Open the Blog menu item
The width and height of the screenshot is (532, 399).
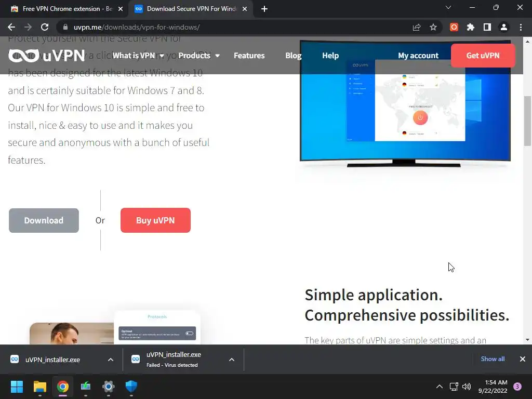(x=293, y=55)
